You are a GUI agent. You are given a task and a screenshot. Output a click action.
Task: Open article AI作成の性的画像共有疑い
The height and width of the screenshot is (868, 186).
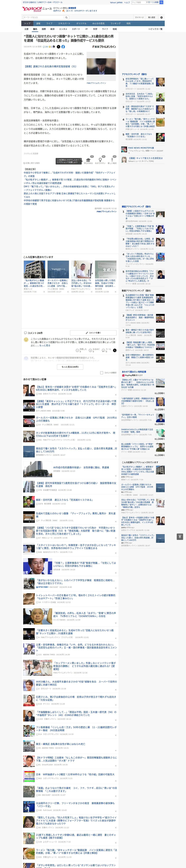coord(70,469)
